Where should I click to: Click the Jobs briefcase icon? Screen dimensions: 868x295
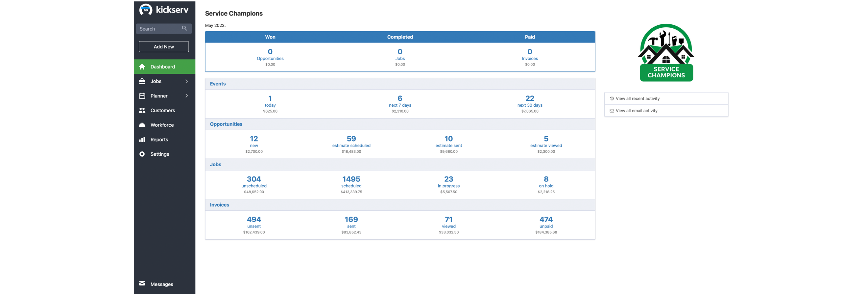coord(142,81)
